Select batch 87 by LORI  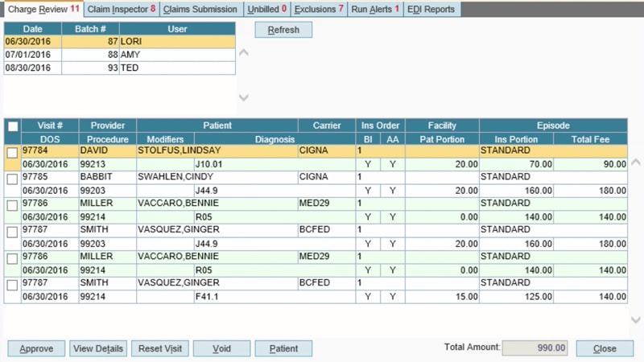pyautogui.click(x=119, y=42)
